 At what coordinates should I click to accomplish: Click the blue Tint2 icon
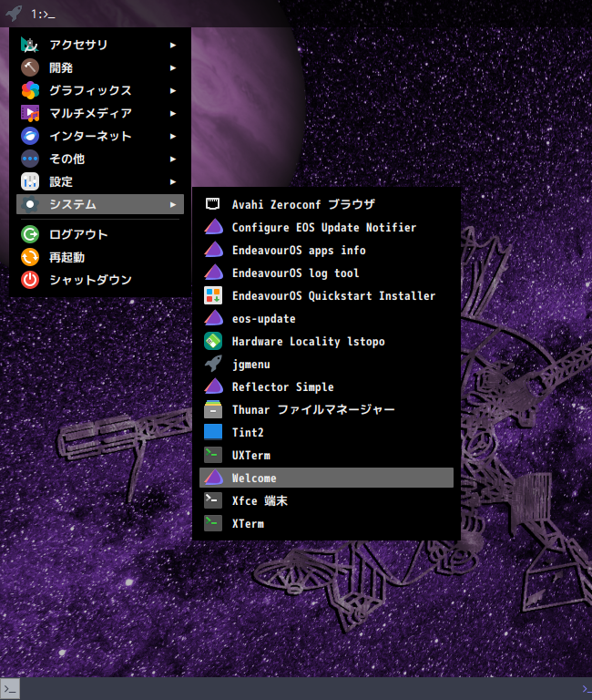[x=213, y=432]
